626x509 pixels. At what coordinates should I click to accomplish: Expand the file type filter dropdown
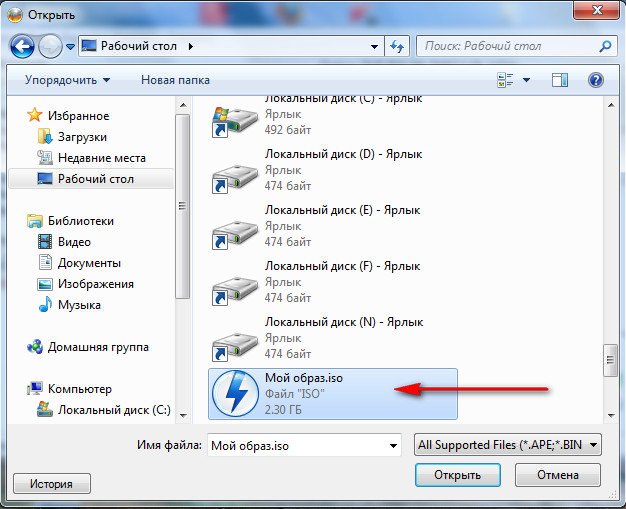(595, 445)
